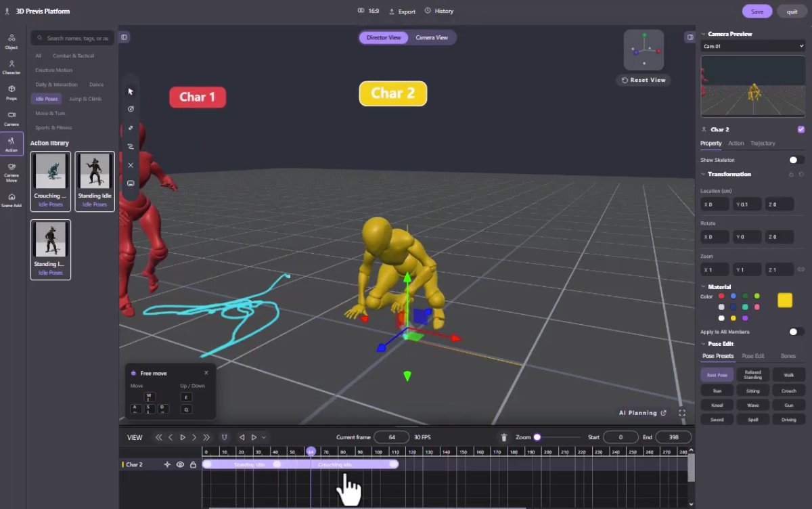Click the Reset View button

pyautogui.click(x=644, y=80)
